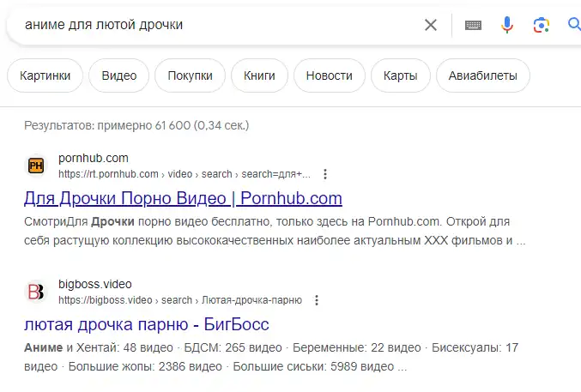Viewport: 581px width, 392px height.
Task: Click the bigboss.video breadcrumb URL
Action: (x=180, y=300)
